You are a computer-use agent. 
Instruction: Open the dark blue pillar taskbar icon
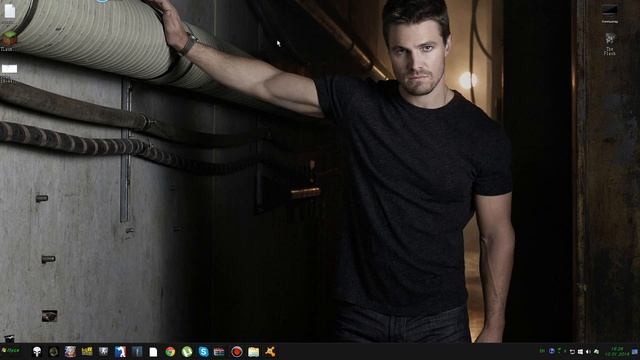tap(137, 351)
